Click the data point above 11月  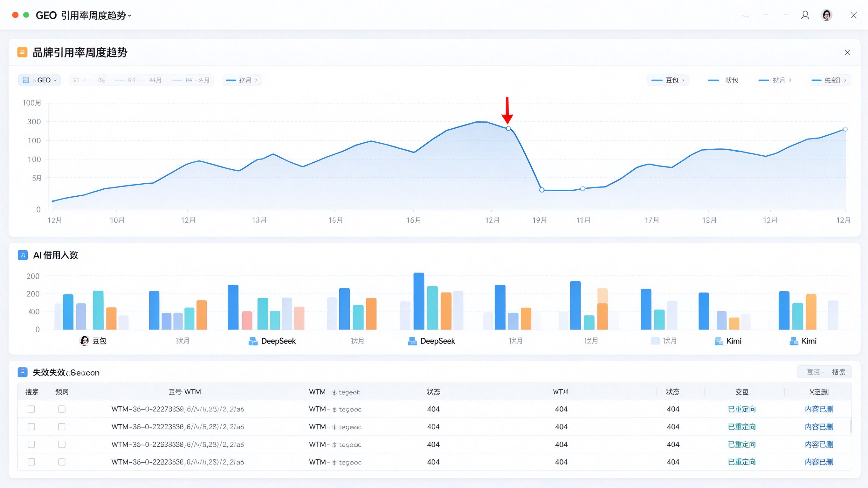(x=582, y=189)
